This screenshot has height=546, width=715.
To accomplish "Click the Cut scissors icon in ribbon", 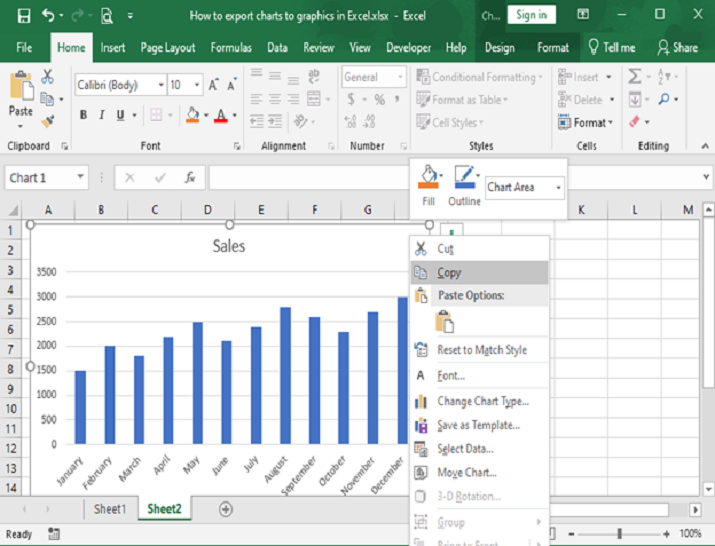I will [47, 77].
